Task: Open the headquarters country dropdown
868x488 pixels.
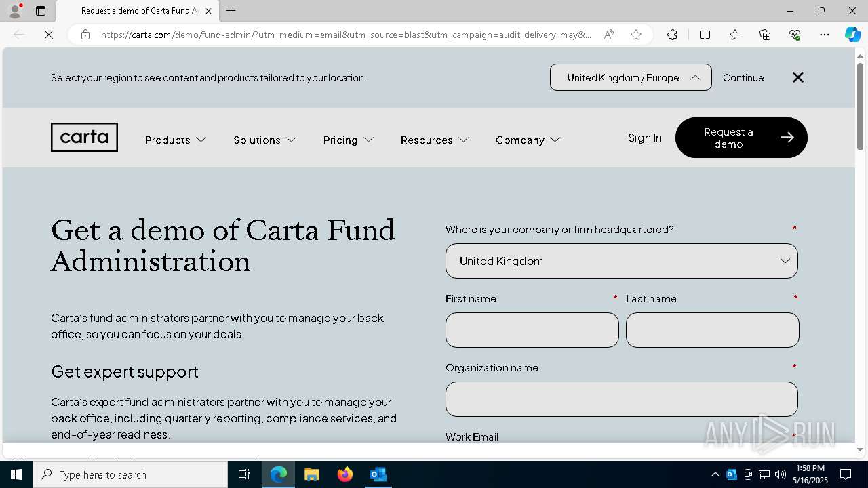Action: click(622, 261)
